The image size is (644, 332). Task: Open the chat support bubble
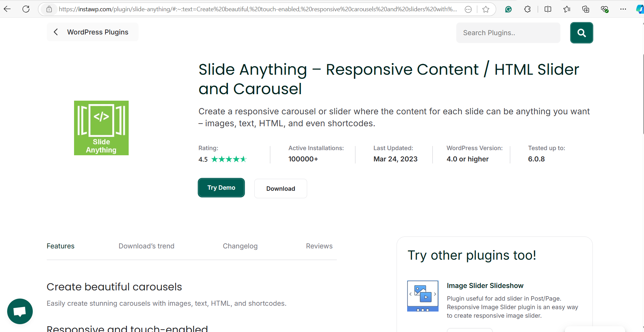[x=20, y=311]
